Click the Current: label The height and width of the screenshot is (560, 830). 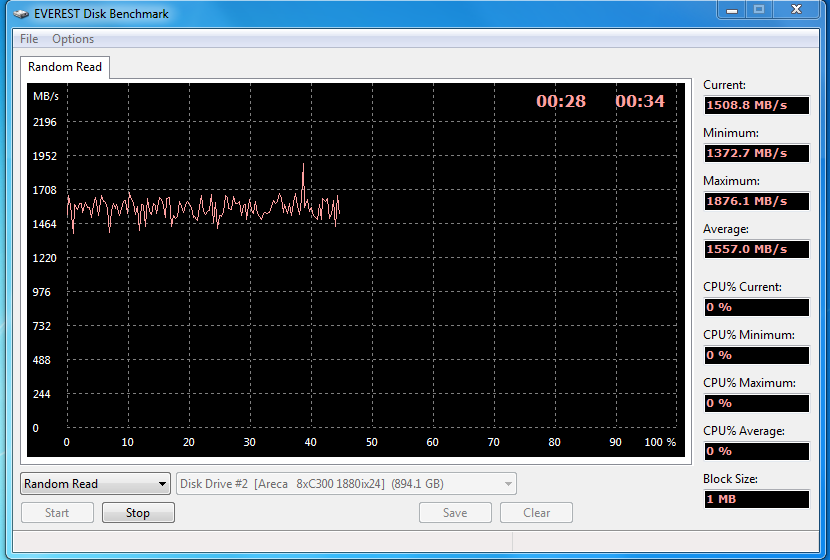point(724,85)
